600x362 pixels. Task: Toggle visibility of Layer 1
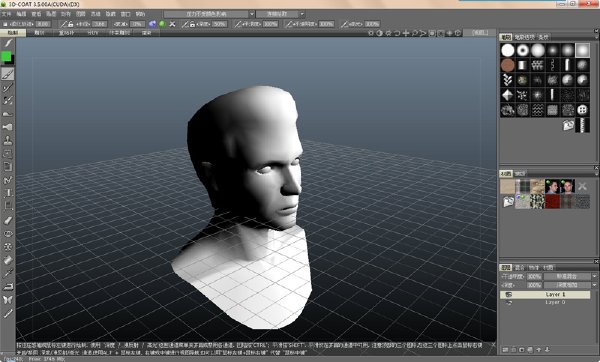pos(508,295)
